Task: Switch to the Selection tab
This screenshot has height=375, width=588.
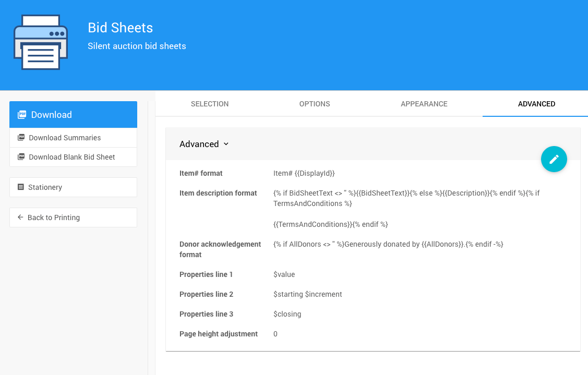Action: (x=210, y=104)
